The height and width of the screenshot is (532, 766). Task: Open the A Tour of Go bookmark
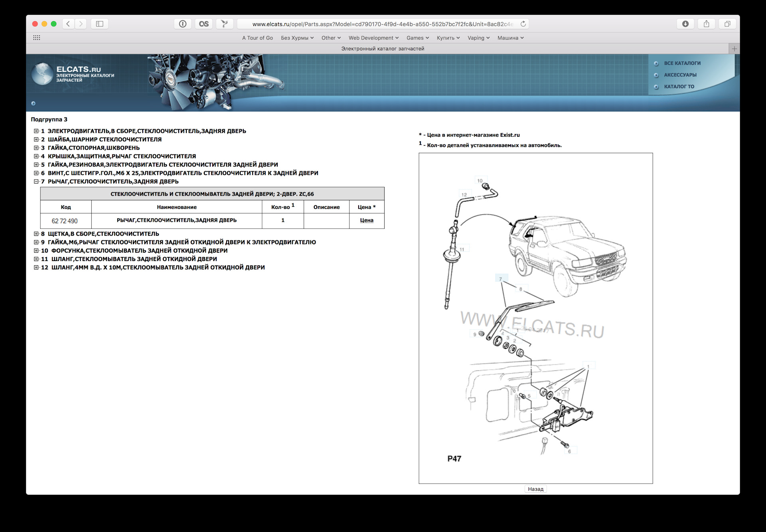click(257, 38)
